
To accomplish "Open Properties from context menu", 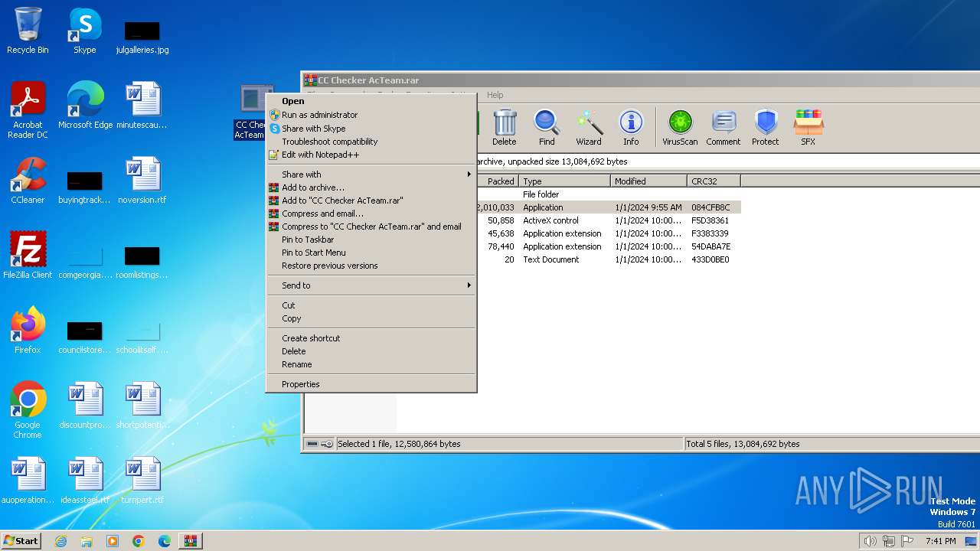I will pyautogui.click(x=371, y=384).
